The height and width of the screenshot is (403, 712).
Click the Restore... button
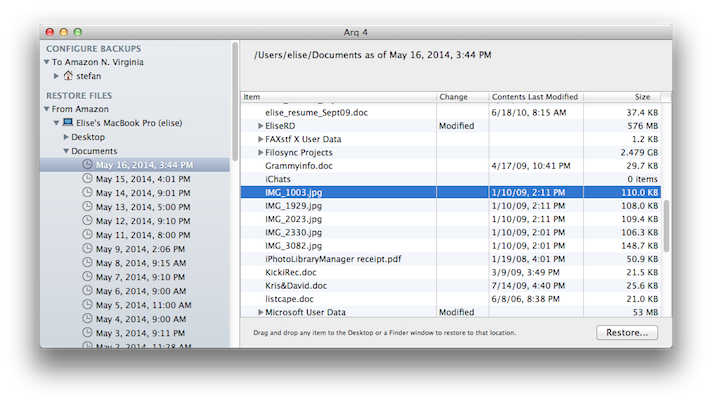(627, 333)
